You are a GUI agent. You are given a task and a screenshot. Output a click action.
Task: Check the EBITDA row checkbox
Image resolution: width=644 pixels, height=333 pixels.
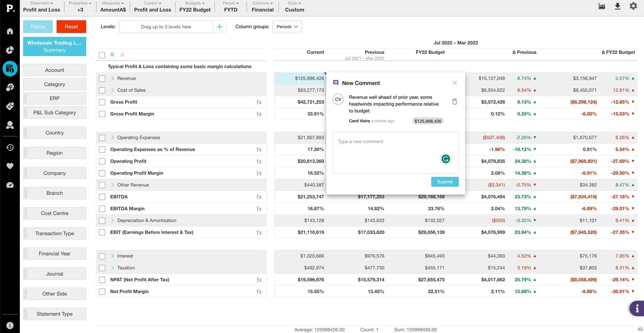point(102,197)
